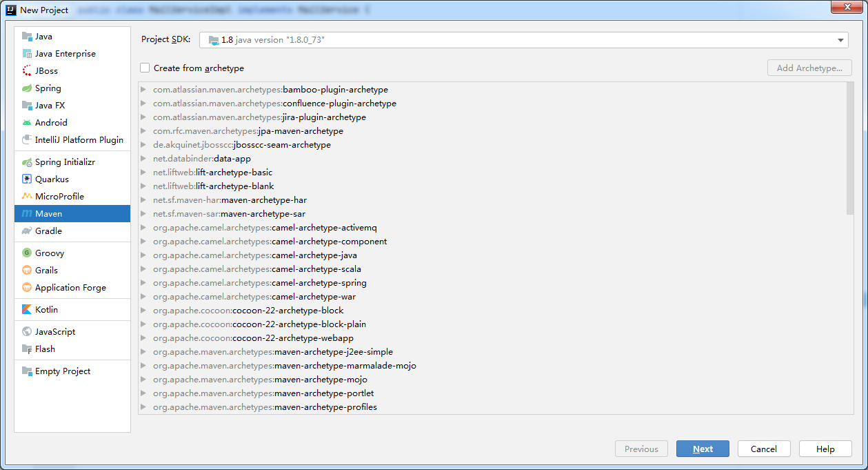The height and width of the screenshot is (470, 868).
Task: Click the Flash folder icon
Action: coord(27,349)
